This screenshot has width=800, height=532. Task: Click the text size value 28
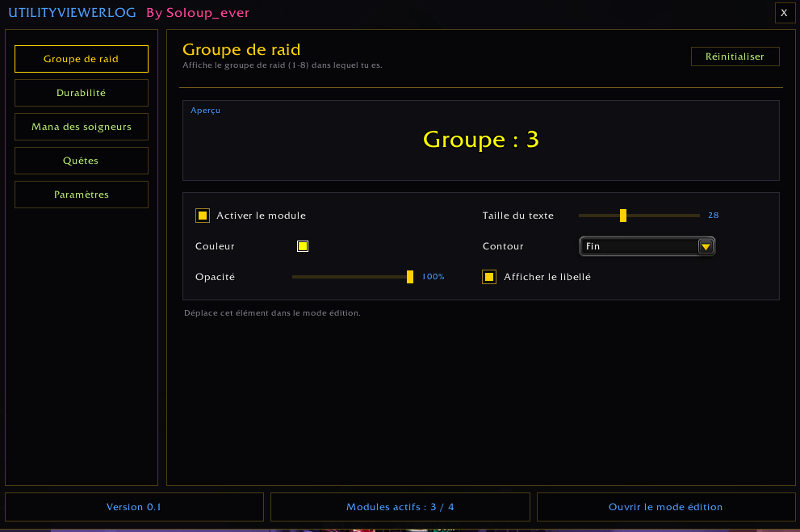(714, 216)
